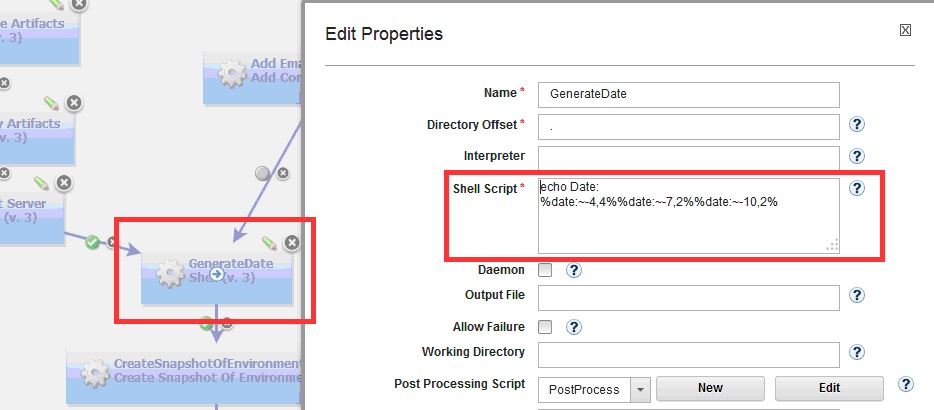Click New post processing script button
The width and height of the screenshot is (934, 410).
710,388
